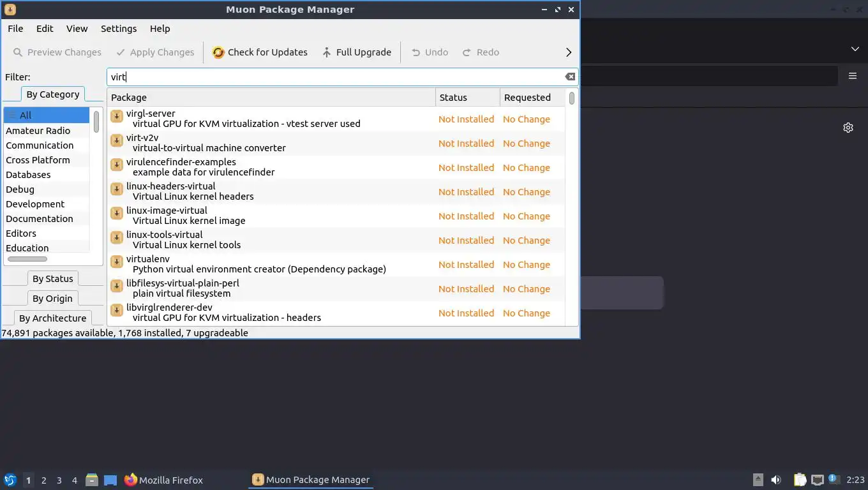Click the virulencefinder-examples package icon
Image resolution: width=868 pixels, height=490 pixels.
point(117,165)
